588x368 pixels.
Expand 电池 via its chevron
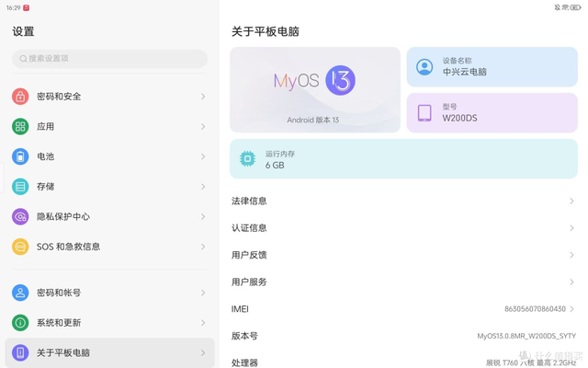203,156
